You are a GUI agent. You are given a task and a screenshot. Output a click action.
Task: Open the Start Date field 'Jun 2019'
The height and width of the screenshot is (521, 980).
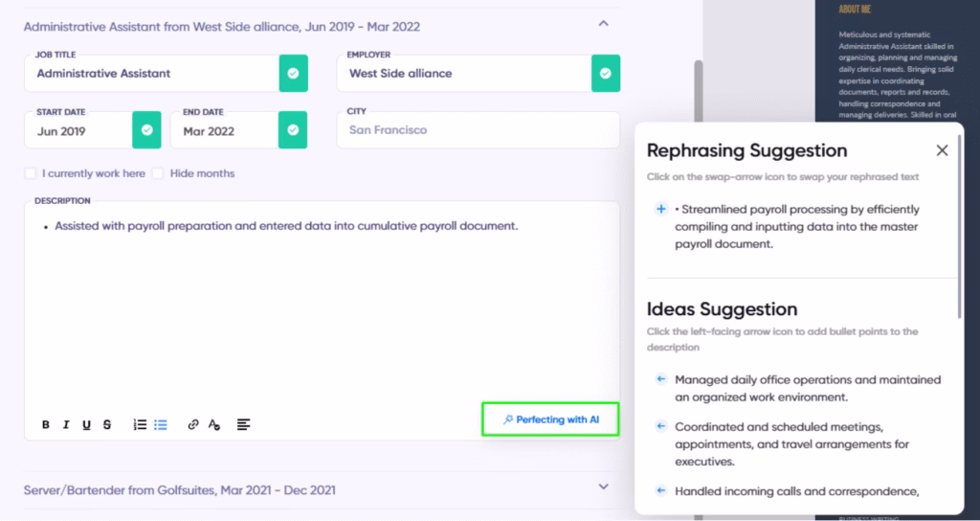[x=79, y=131]
